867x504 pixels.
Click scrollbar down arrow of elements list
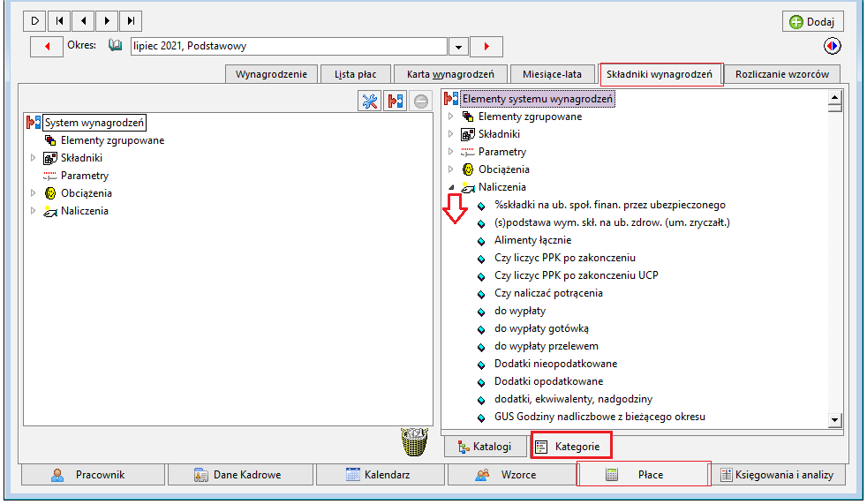[834, 420]
